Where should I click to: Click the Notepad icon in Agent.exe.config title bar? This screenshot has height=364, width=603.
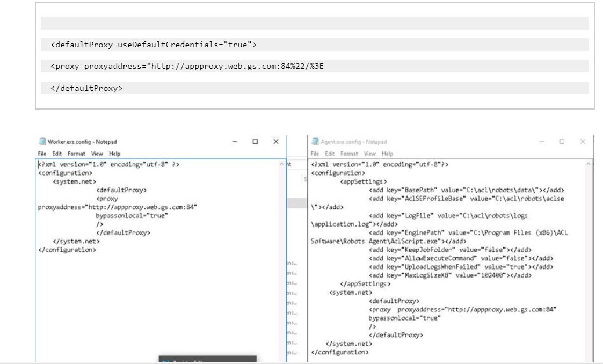click(315, 142)
